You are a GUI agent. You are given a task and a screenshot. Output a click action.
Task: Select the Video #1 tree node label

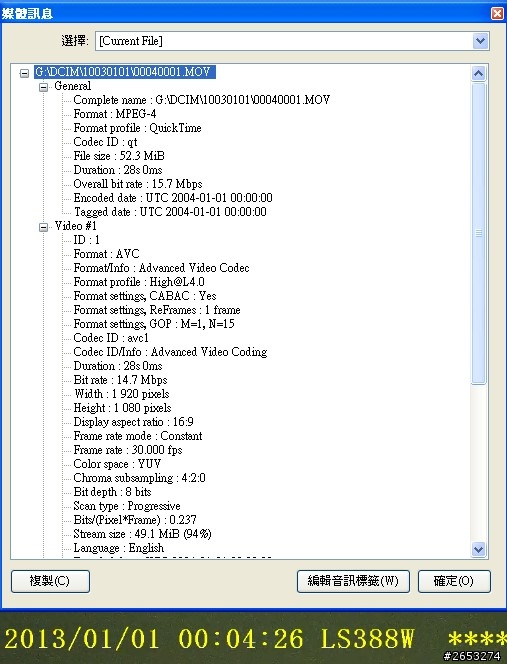(75, 226)
